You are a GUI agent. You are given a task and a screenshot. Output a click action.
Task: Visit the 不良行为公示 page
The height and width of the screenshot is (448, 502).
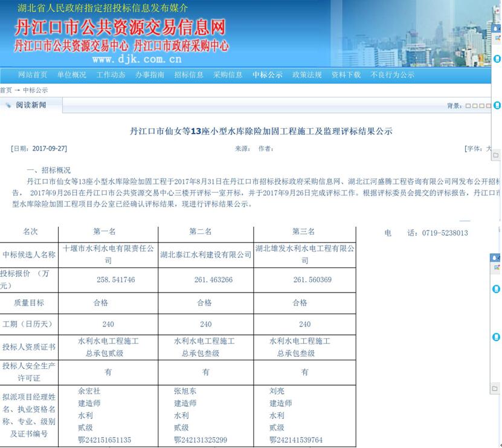393,75
